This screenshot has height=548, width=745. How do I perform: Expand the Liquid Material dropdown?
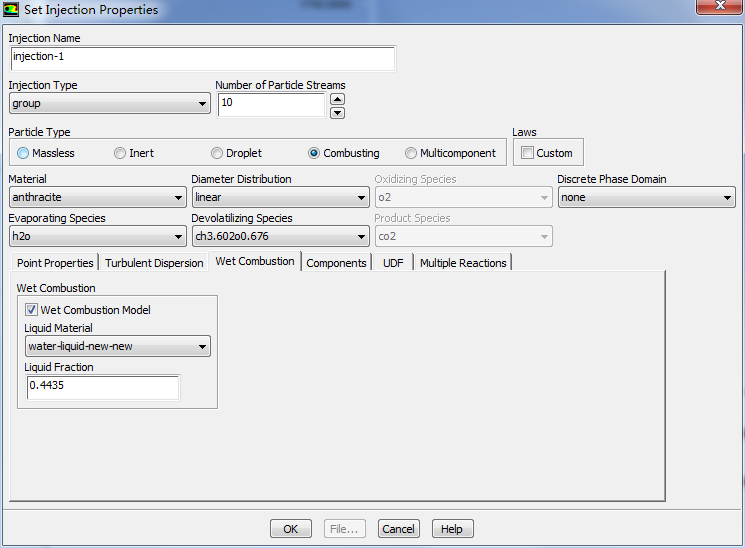click(x=118, y=347)
